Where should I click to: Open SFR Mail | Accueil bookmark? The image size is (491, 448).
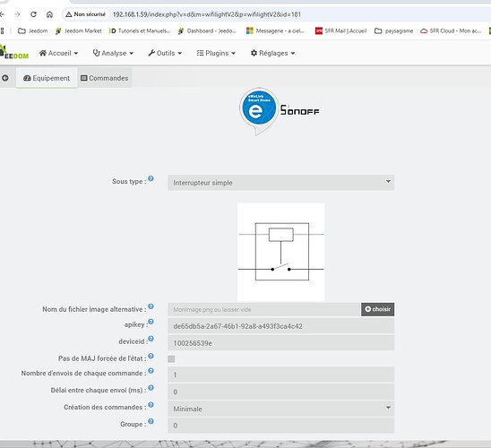(x=340, y=30)
